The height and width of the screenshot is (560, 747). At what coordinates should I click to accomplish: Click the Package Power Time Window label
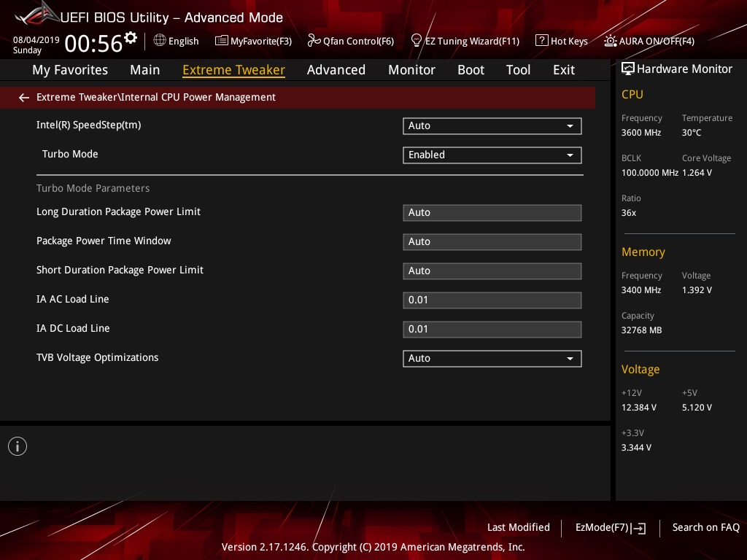(104, 241)
